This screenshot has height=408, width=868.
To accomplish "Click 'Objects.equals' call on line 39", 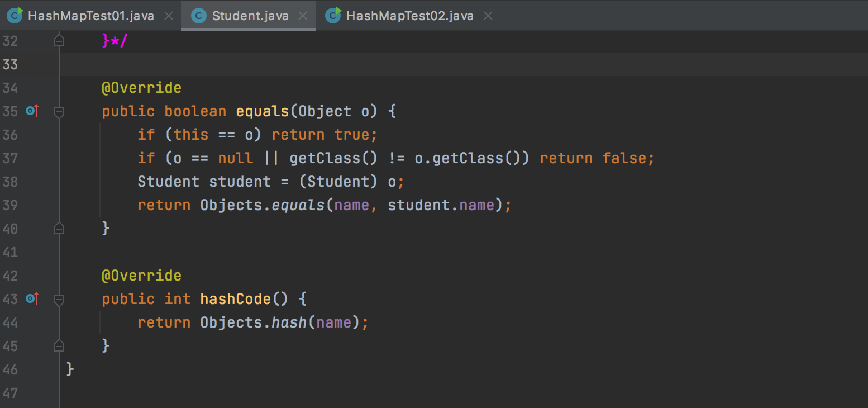I will tap(263, 205).
